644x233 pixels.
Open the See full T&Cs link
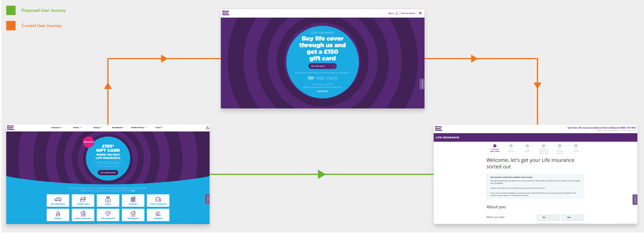(323, 91)
